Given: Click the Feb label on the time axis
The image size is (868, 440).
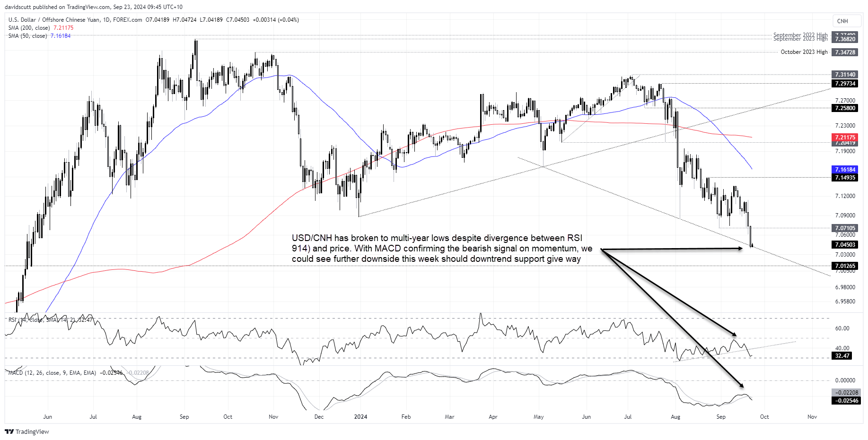Looking at the screenshot, I should tap(405, 417).
